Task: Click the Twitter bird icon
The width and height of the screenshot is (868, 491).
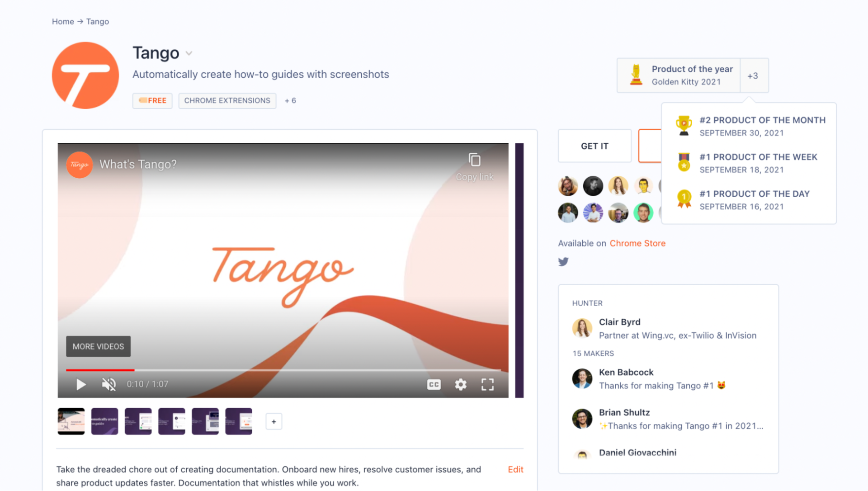Action: pos(563,261)
